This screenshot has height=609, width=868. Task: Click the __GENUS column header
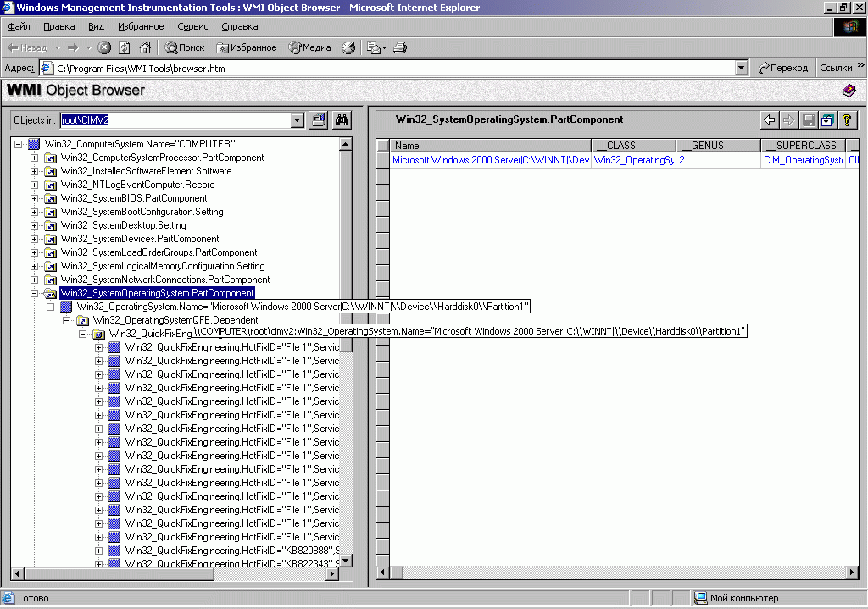[718, 146]
